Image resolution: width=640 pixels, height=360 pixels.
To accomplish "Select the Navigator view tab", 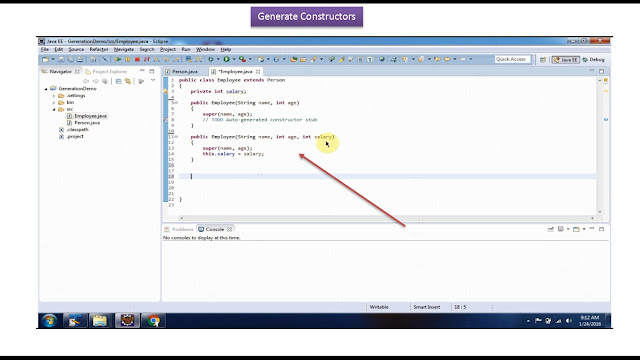I will (60, 71).
